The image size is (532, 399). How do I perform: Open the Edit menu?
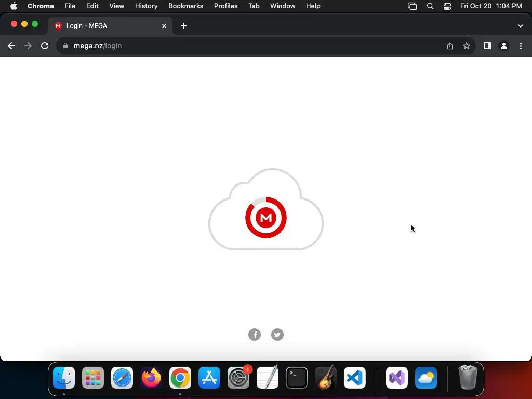(92, 6)
